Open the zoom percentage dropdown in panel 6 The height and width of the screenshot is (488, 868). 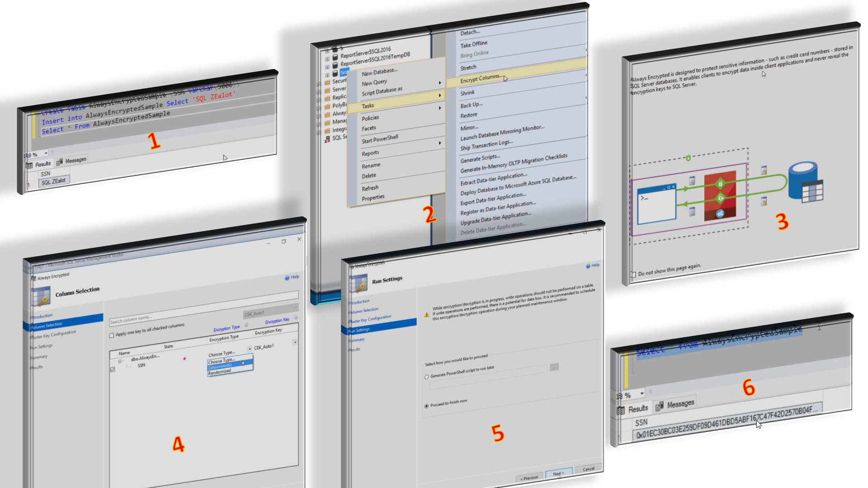click(642, 393)
